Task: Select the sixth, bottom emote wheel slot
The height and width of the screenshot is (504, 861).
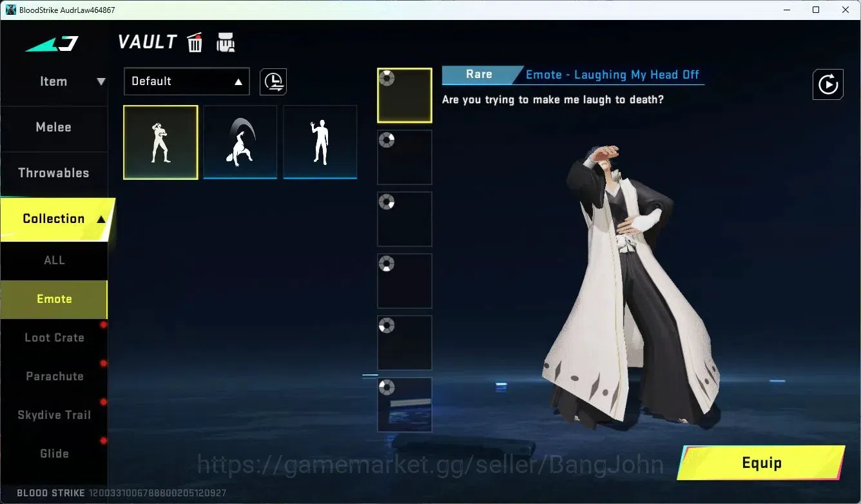Action: (x=405, y=405)
